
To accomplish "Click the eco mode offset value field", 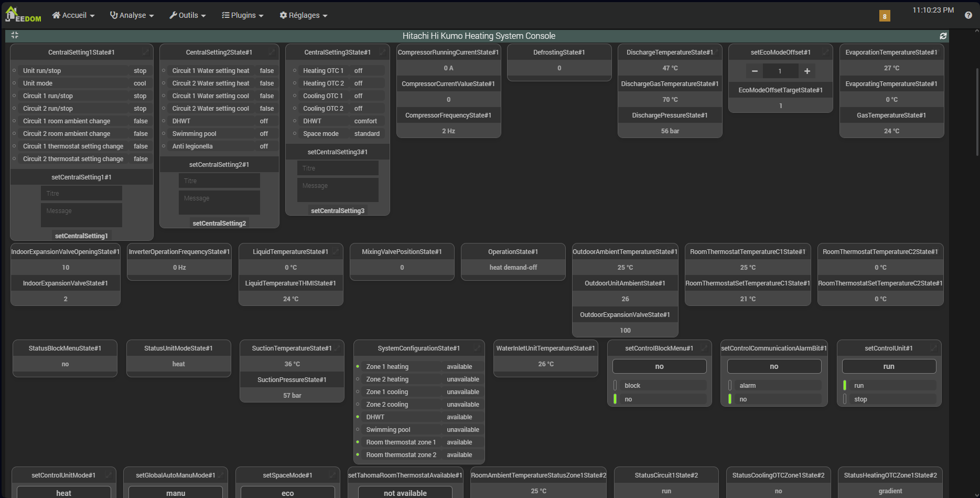I will pyautogui.click(x=781, y=71).
